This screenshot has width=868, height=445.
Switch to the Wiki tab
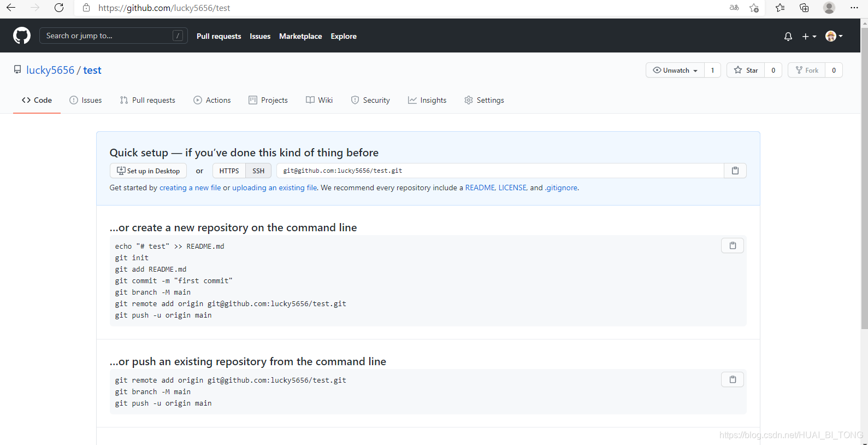319,100
